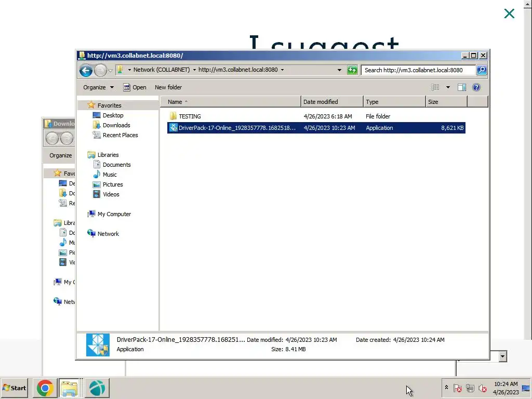This screenshot has width=532, height=399.
Task: Expand the dropdown after Network (COLLABNET)
Action: point(194,70)
